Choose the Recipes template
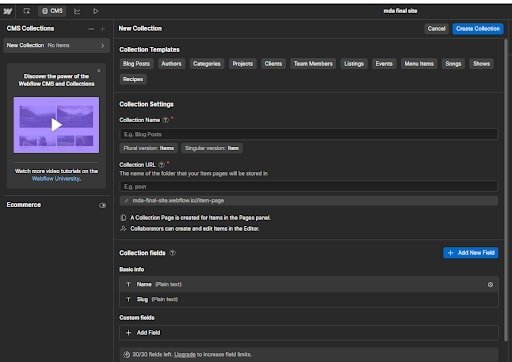This screenshot has height=362, width=512. coord(133,79)
